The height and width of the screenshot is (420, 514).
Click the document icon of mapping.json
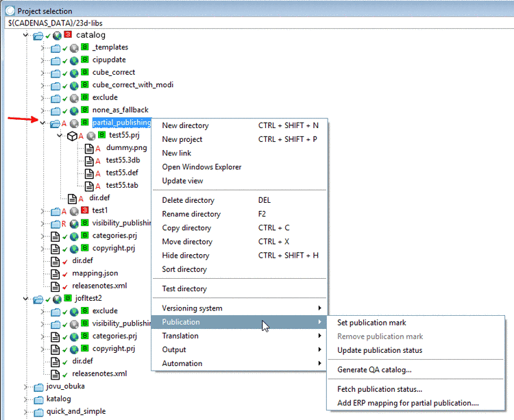(x=55, y=274)
